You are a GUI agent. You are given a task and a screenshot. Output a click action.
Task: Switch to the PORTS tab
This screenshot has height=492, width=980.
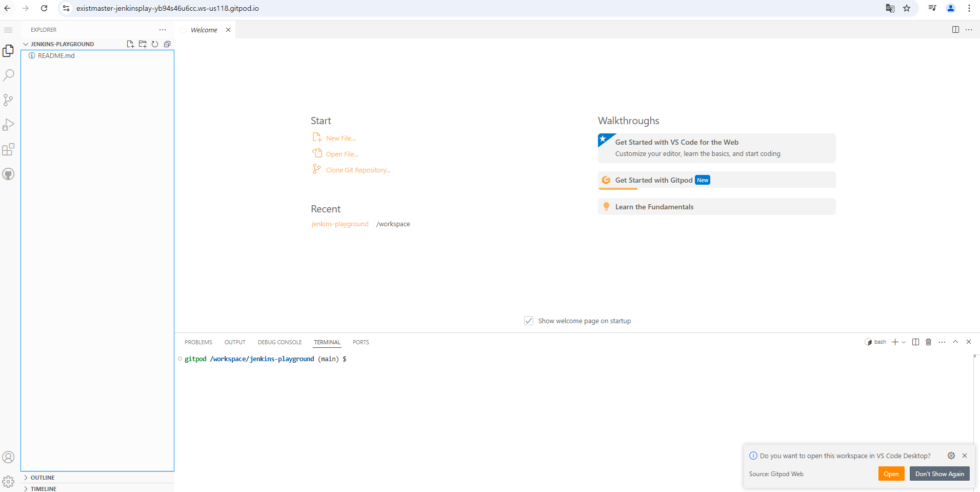coord(361,342)
